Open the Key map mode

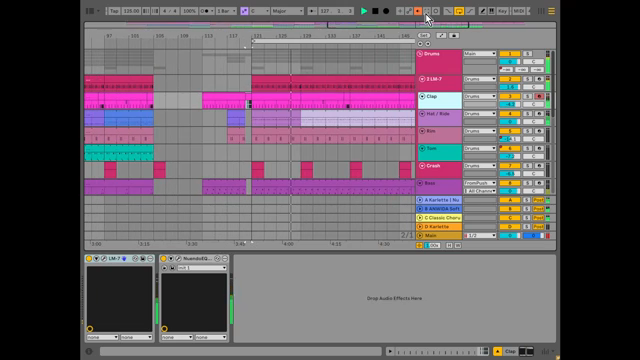[502, 11]
